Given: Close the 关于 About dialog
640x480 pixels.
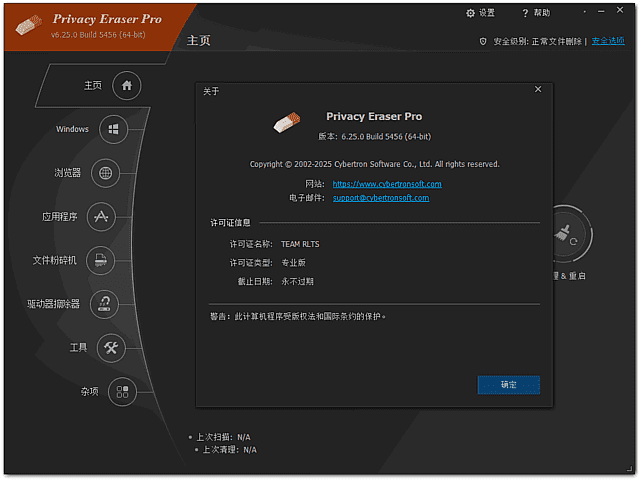Looking at the screenshot, I should 538,90.
